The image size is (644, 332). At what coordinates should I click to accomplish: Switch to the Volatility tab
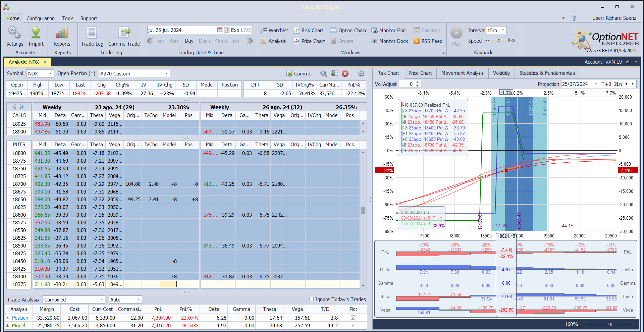click(501, 73)
